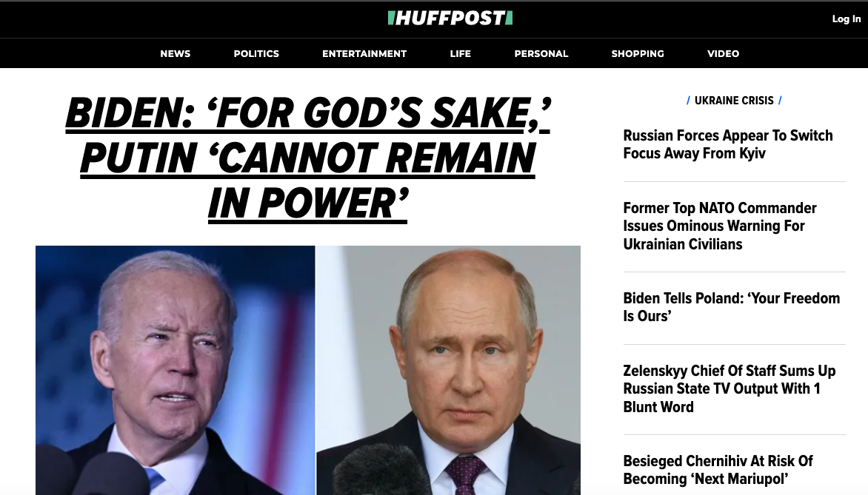The image size is (868, 495).
Task: Open Former Top NATO Commander warning article
Action: (720, 226)
